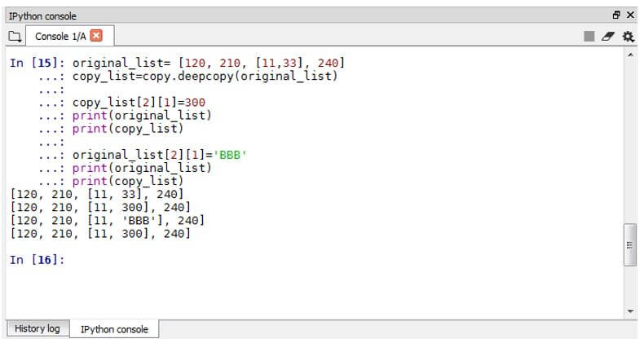Click the scrollbar down arrow
Screen dimensions: 644x343
click(630, 311)
